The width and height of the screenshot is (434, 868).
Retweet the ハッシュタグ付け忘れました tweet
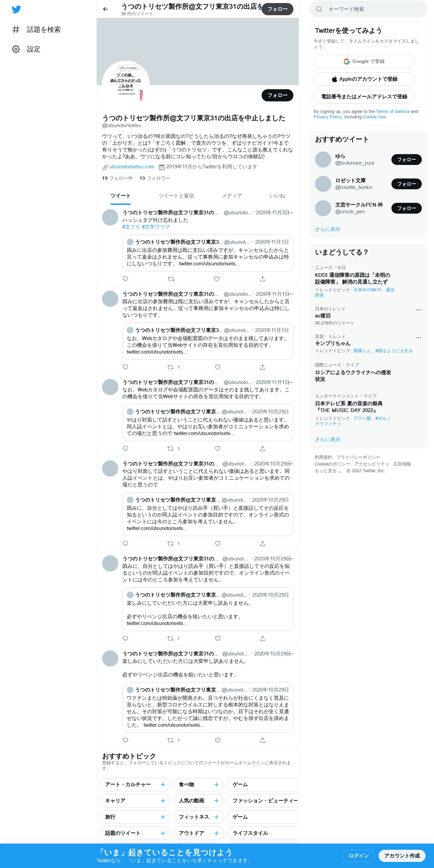point(171,279)
